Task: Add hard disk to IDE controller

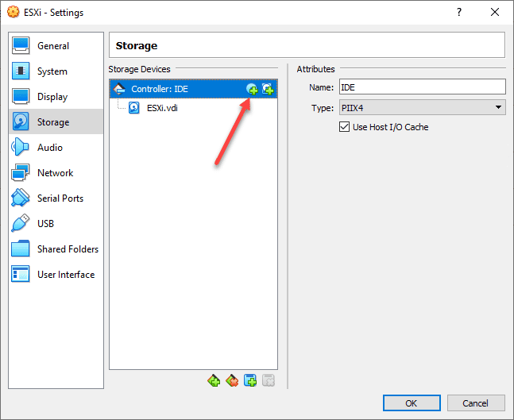Action: click(x=268, y=89)
